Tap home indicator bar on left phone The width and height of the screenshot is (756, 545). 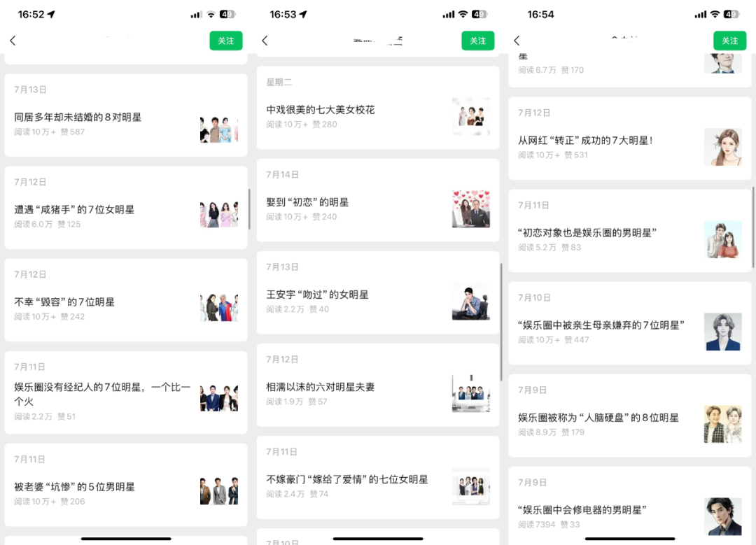pos(126,538)
